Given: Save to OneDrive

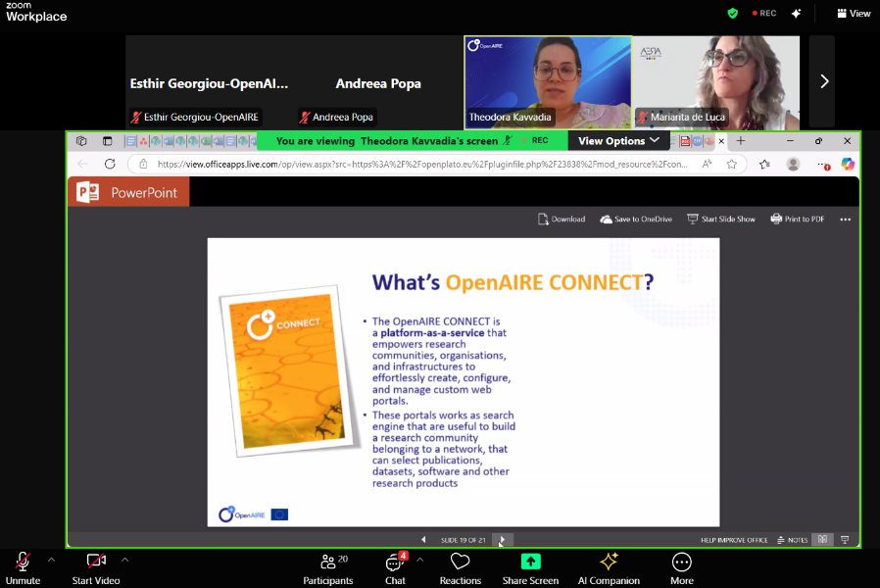Looking at the screenshot, I should click(x=636, y=219).
